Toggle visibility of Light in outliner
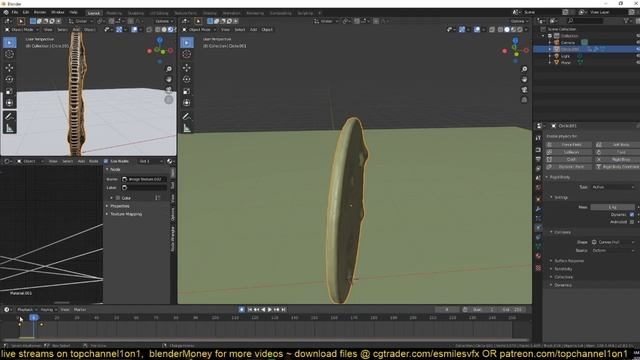The height and width of the screenshot is (360, 640). tap(638, 56)
